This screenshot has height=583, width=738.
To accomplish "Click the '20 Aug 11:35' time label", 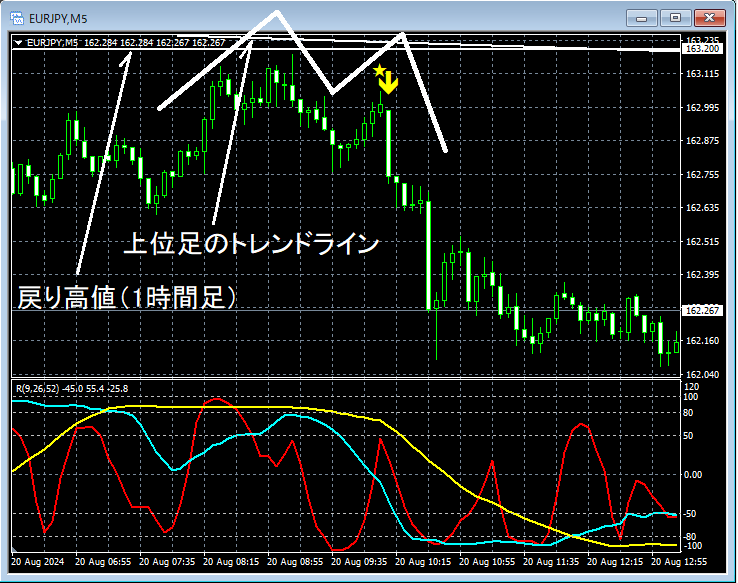I will [551, 561].
